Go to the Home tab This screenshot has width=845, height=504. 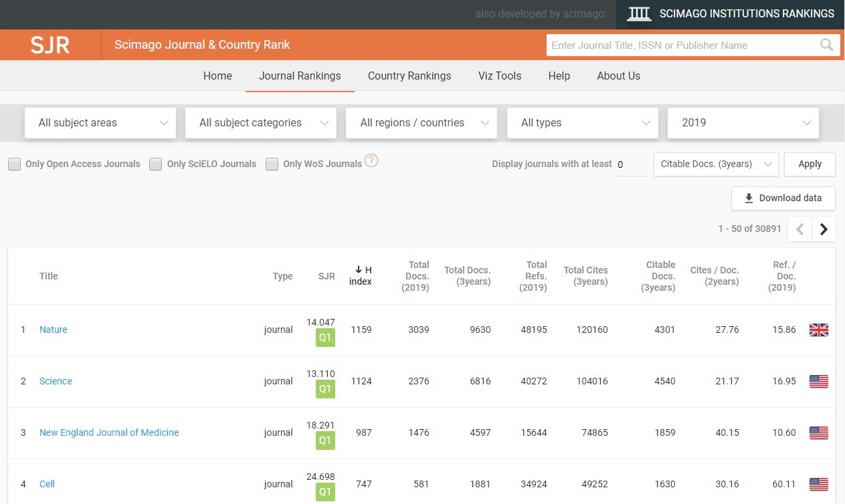[217, 76]
